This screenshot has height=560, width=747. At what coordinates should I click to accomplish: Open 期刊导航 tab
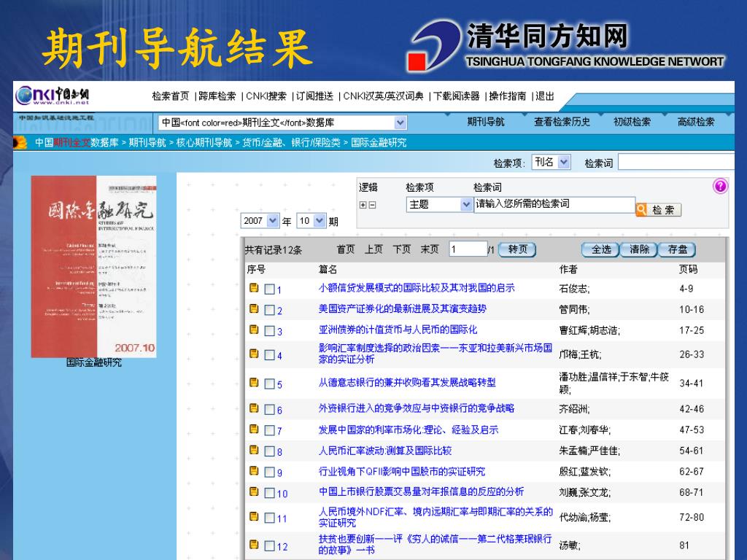pos(485,122)
